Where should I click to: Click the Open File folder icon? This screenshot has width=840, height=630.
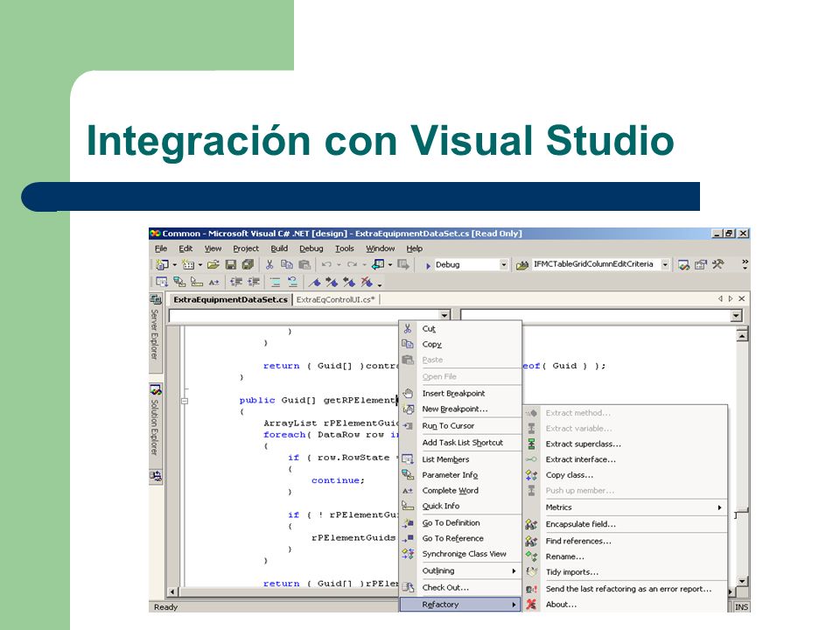[x=213, y=264]
